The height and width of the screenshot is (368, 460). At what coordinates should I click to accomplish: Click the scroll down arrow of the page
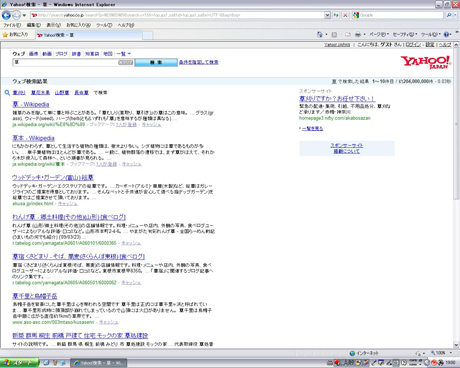[x=456, y=345]
